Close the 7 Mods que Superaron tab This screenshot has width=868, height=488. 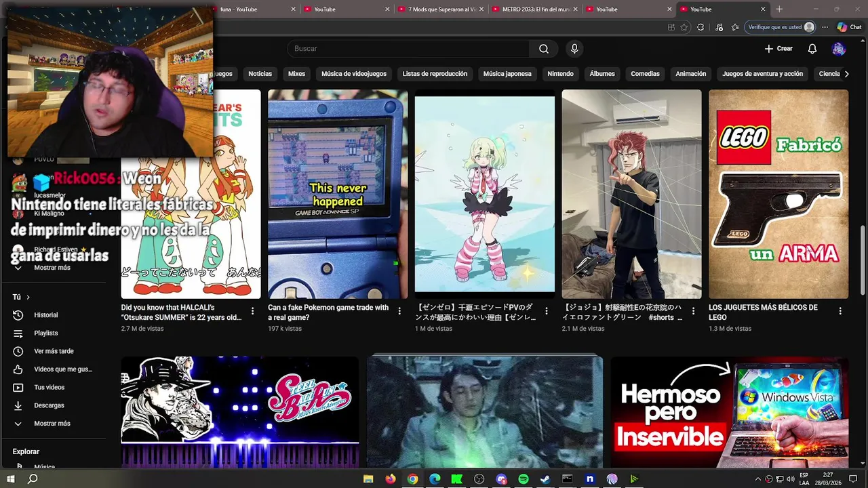coord(481,9)
